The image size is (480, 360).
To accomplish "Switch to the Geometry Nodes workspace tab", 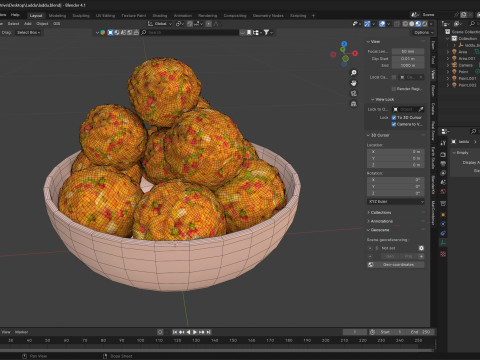I will 268,15.
